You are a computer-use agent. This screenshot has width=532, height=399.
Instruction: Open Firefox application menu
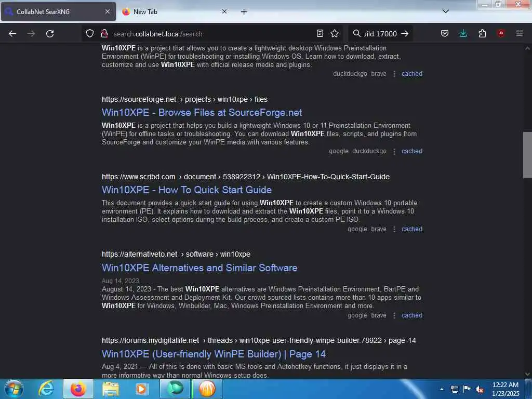520,33
